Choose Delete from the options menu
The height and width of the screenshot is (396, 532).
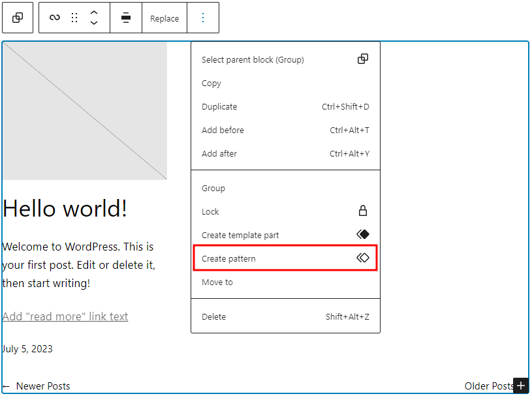(x=213, y=316)
